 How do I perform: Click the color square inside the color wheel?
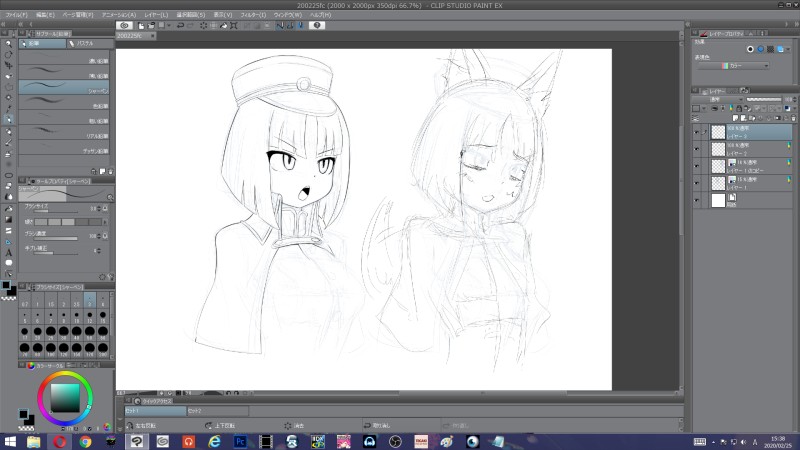(64, 397)
